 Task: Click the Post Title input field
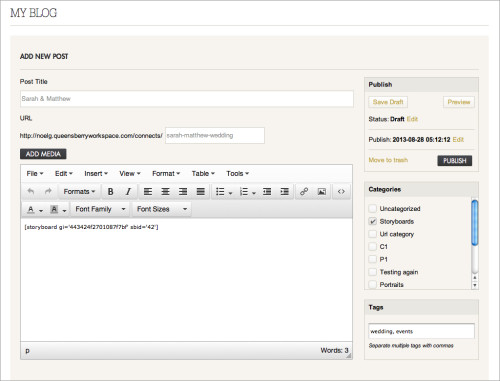click(x=187, y=99)
